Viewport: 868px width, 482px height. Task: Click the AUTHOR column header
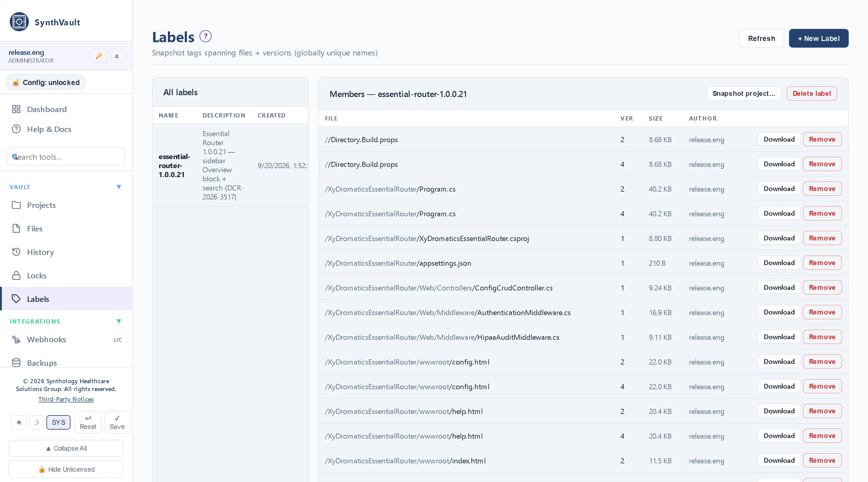(x=703, y=119)
